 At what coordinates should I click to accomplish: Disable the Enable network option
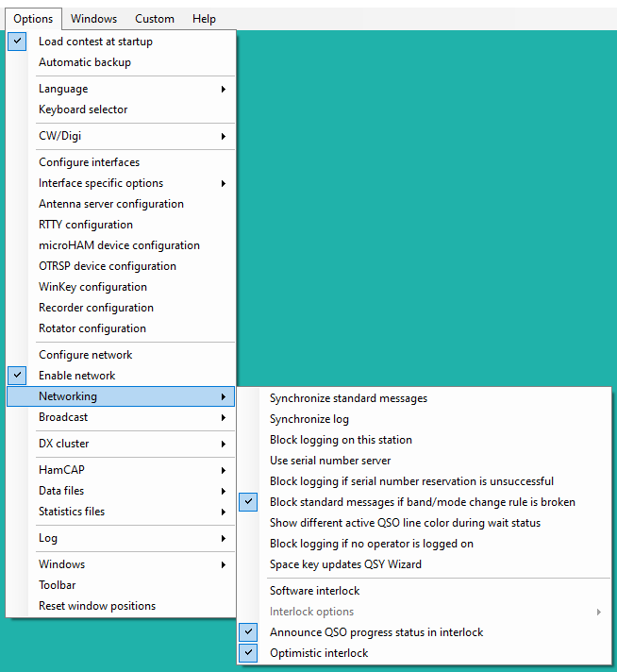click(121, 376)
